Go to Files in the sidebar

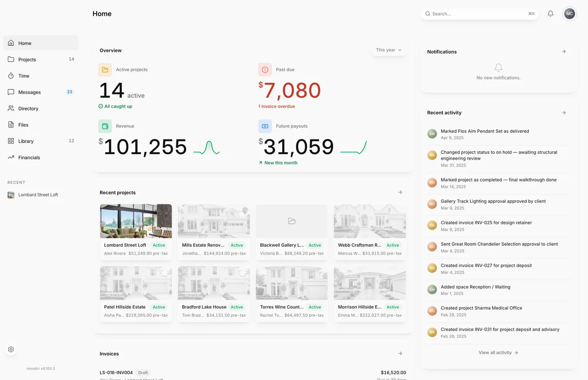point(41,125)
